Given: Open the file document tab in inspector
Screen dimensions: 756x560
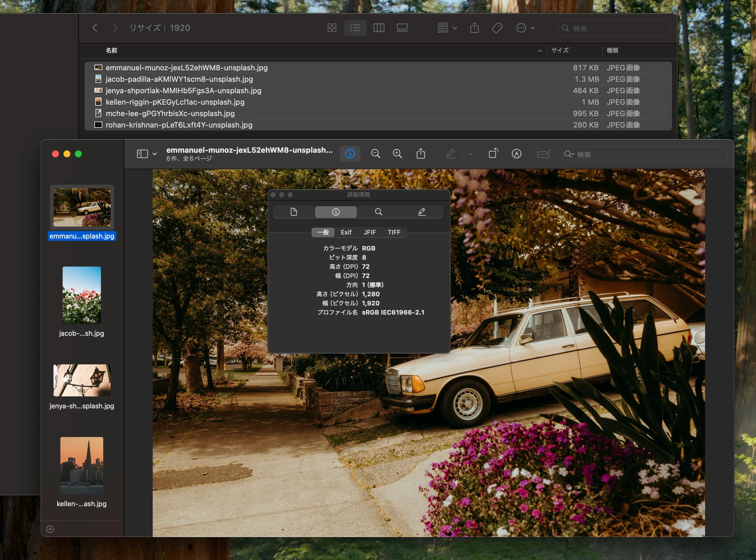Looking at the screenshot, I should tap(294, 212).
